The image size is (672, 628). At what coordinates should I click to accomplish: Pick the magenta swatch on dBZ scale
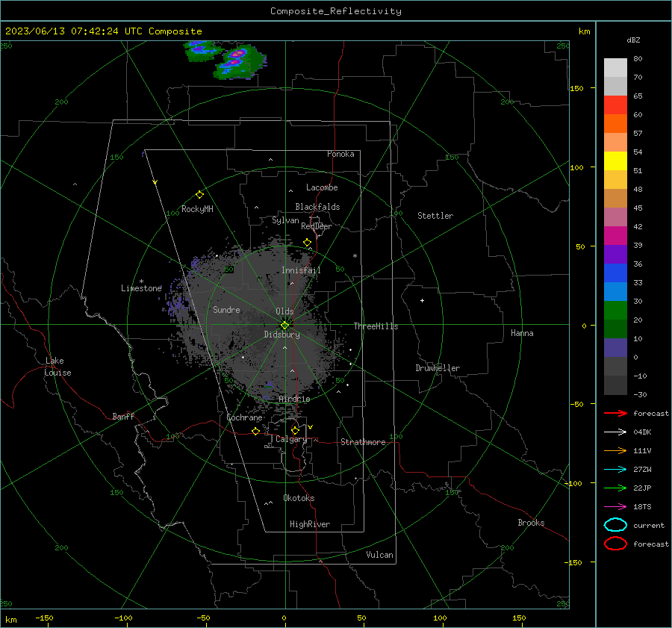click(615, 236)
